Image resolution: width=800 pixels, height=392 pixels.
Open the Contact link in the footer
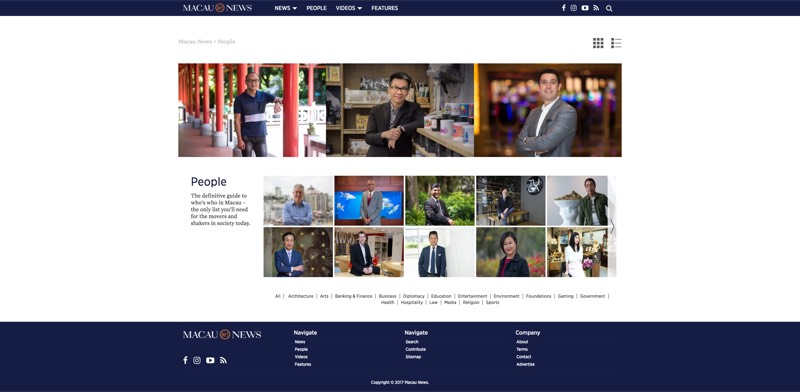523,357
